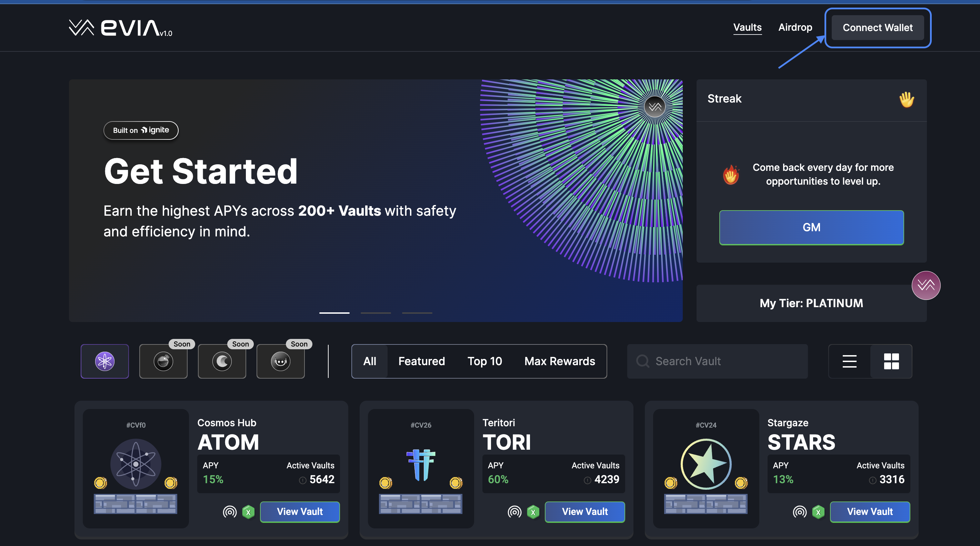Click the Connect Wallet button

[x=877, y=27]
